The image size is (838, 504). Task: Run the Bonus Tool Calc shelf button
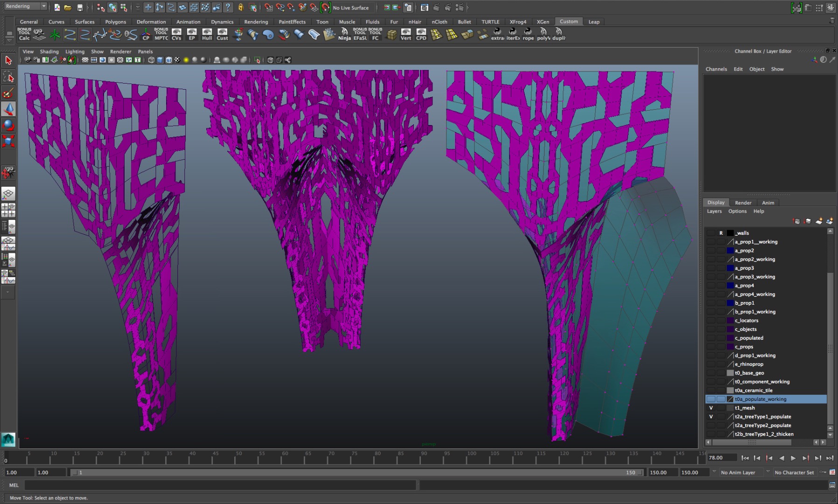click(24, 34)
